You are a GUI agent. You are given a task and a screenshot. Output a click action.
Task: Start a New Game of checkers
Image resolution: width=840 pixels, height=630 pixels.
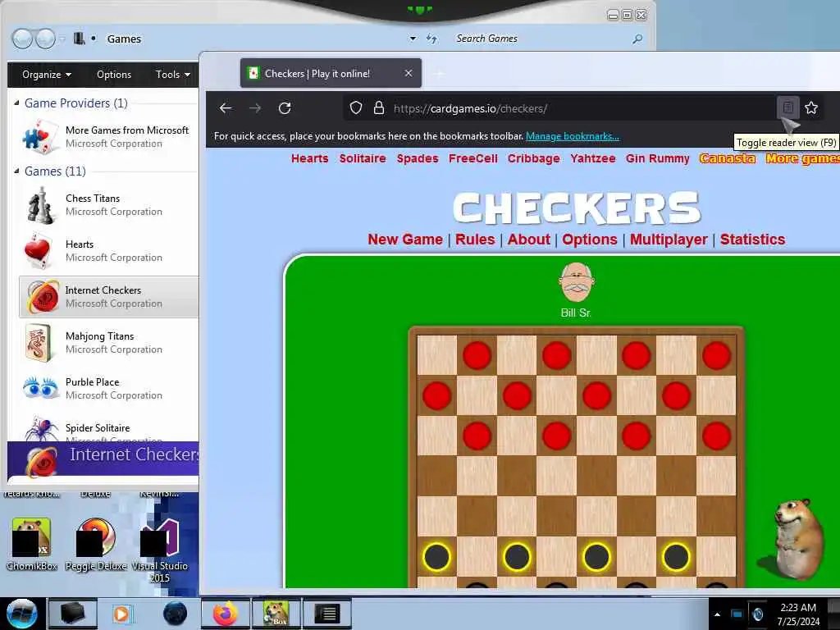405,240
